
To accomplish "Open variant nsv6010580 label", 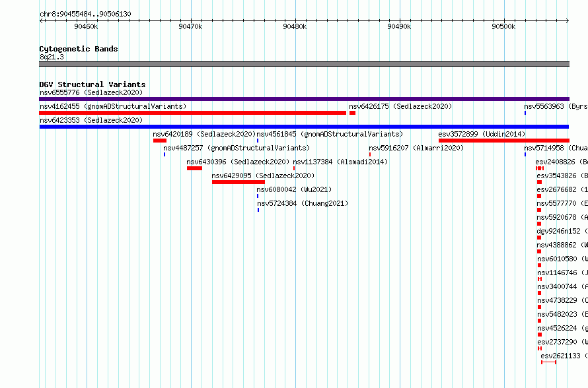I will click(x=562, y=259).
